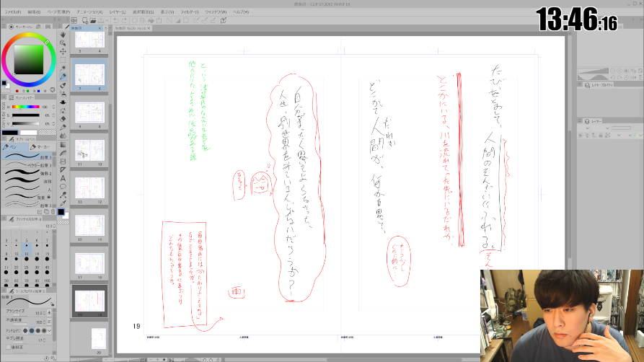Open the ウィンドウ(W) menu

click(216, 12)
